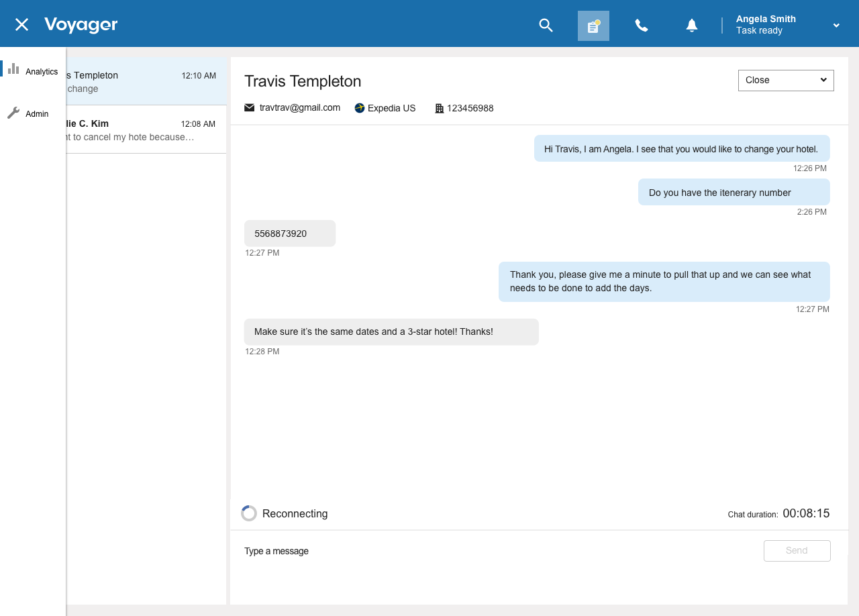This screenshot has height=616, width=859.
Task: Open the phone call icon
Action: click(642, 25)
